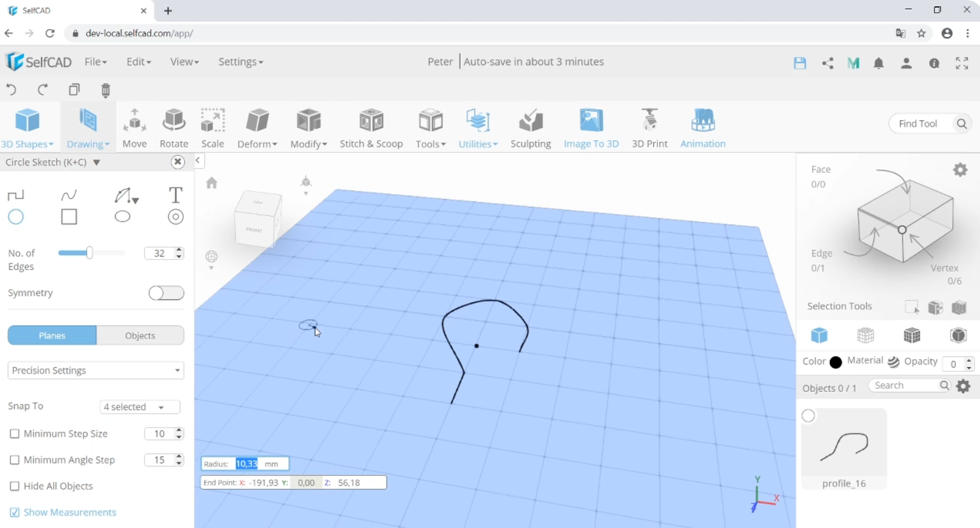Switch to Planes mode
Image resolution: width=980 pixels, height=528 pixels.
(x=52, y=335)
